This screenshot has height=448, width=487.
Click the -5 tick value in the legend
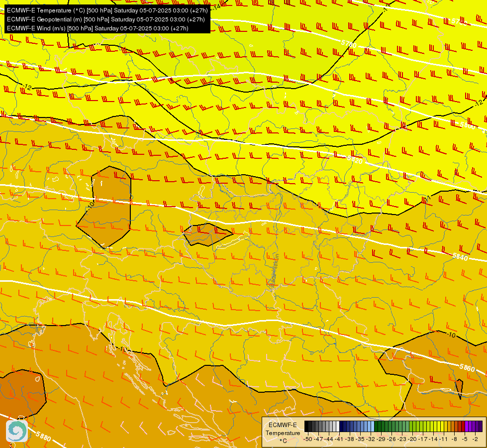(465, 439)
